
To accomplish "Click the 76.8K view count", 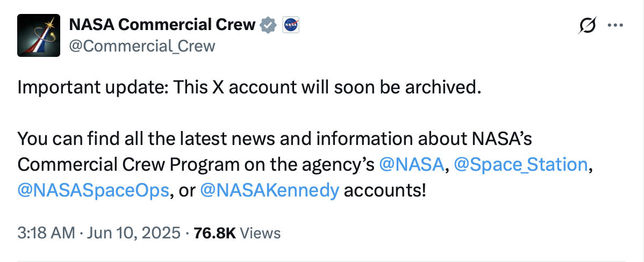I will click(x=215, y=233).
